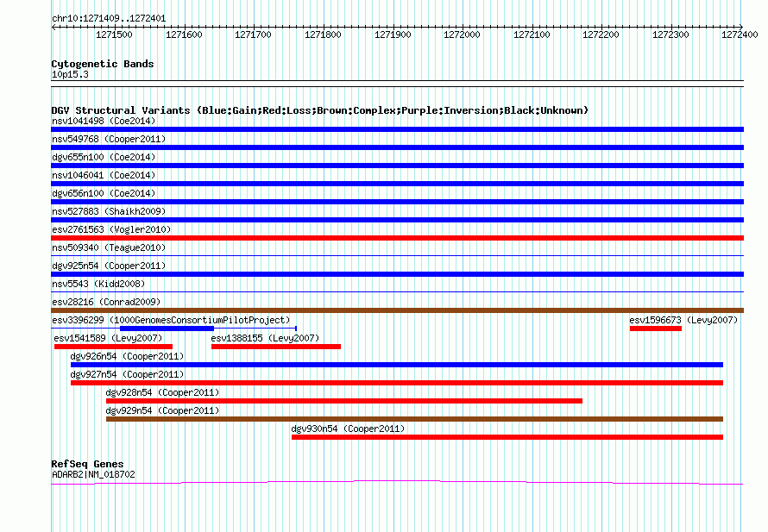Viewport: 768px width, 532px height.
Task: Click ruler position 1272000
Action: (462, 34)
